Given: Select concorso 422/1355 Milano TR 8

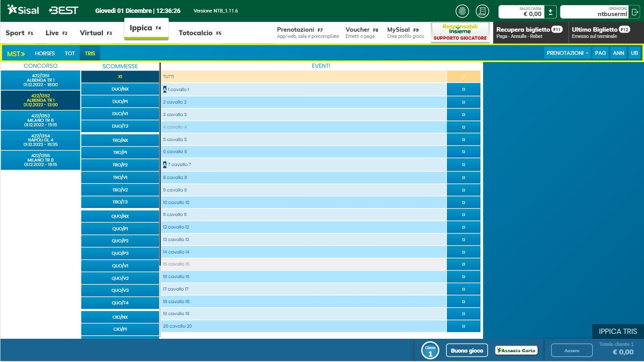Looking at the screenshot, I should [x=40, y=160].
